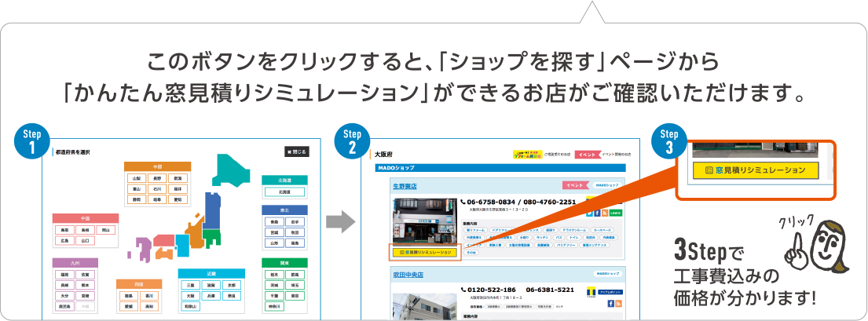Choose 新潟 prefecture
The image size is (868, 321).
(x=178, y=178)
